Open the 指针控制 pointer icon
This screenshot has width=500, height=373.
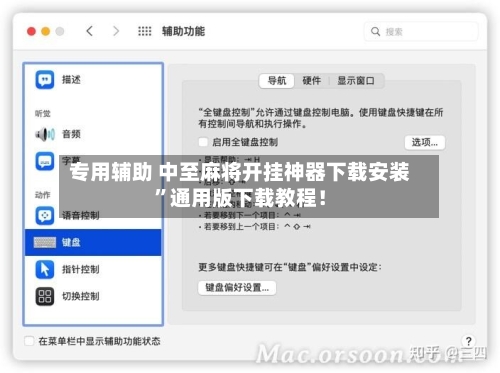pyautogui.click(x=45, y=269)
